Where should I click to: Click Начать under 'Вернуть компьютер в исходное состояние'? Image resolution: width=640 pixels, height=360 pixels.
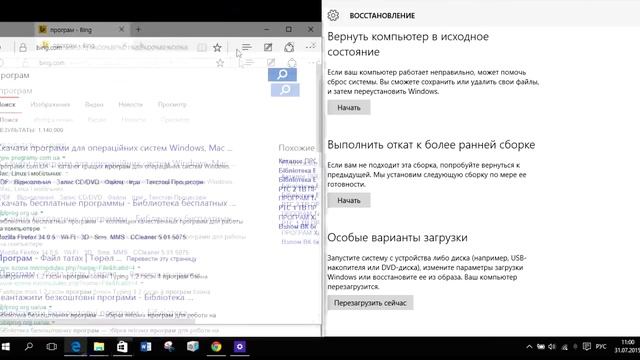point(349,108)
